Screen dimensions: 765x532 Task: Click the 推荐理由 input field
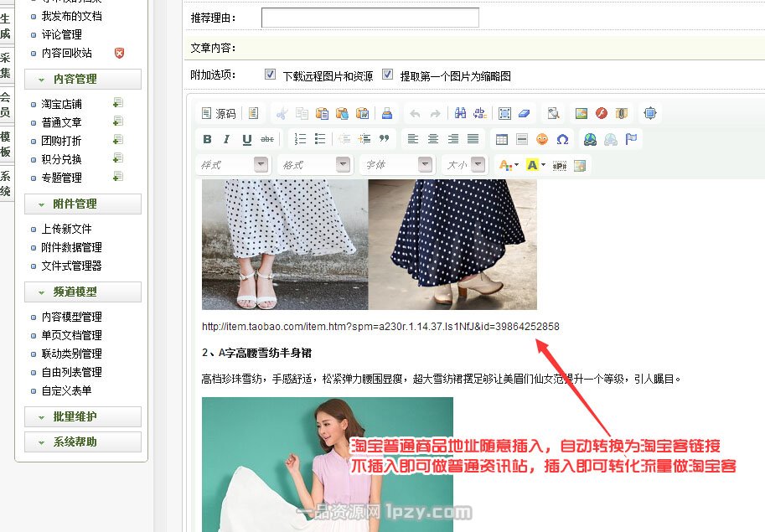370,18
